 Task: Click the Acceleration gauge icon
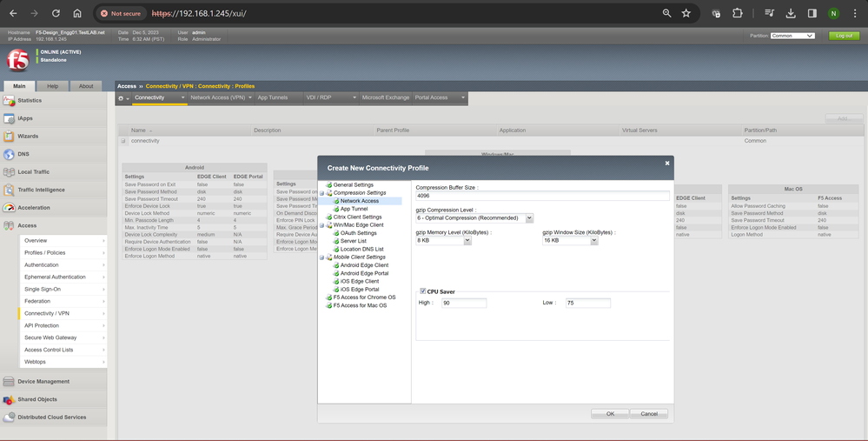pyautogui.click(x=9, y=208)
